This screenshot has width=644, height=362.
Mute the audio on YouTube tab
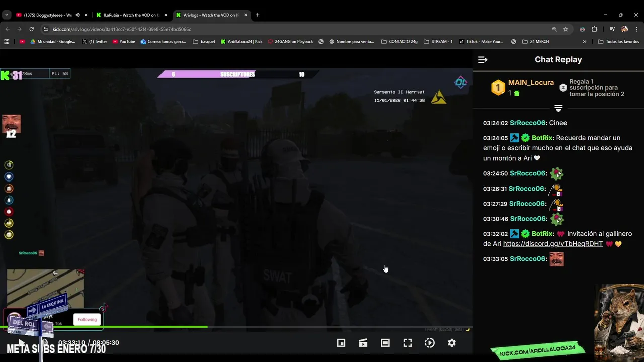coord(77,15)
